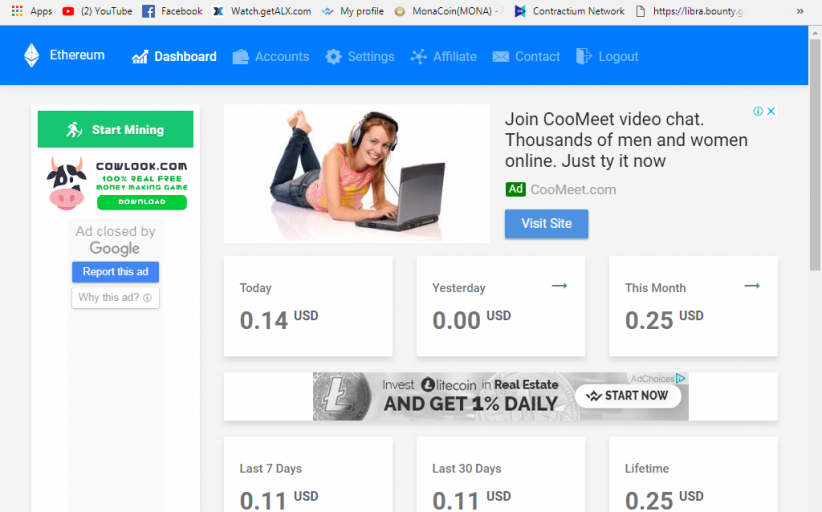Click the Contact envelope icon
This screenshot has height=512, width=822.
coord(501,57)
